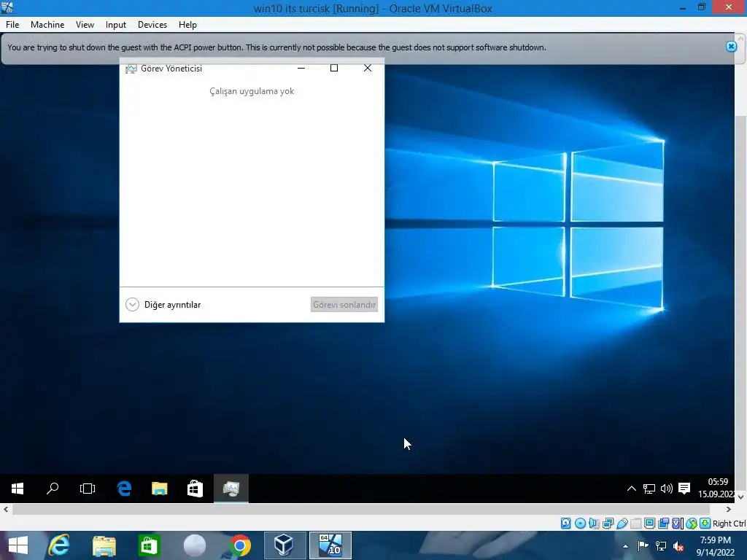The width and height of the screenshot is (747, 560).
Task: Open guest Action Center notifications icon
Action: coord(684,489)
